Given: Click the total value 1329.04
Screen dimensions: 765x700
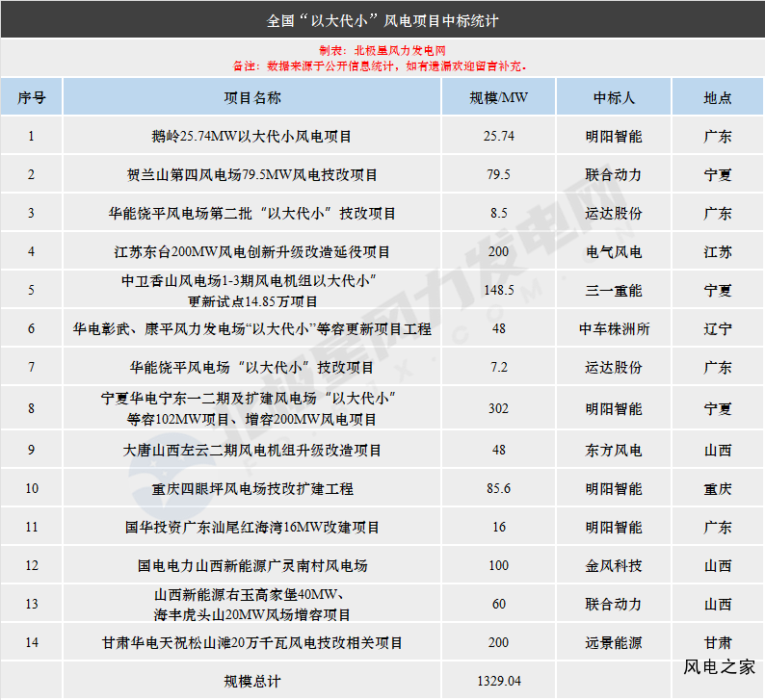Looking at the screenshot, I should pos(499,681).
